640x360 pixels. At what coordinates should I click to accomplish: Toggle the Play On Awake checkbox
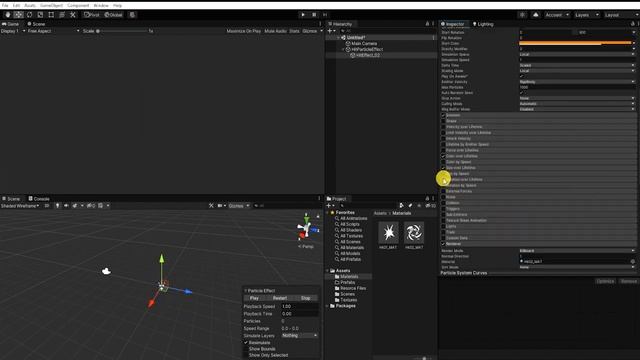[x=521, y=76]
